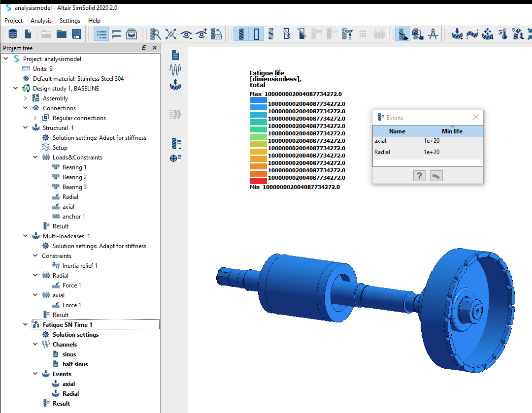532x413 pixels.
Task: Toggle the crossed filled part visibility icon
Action: 301,34
